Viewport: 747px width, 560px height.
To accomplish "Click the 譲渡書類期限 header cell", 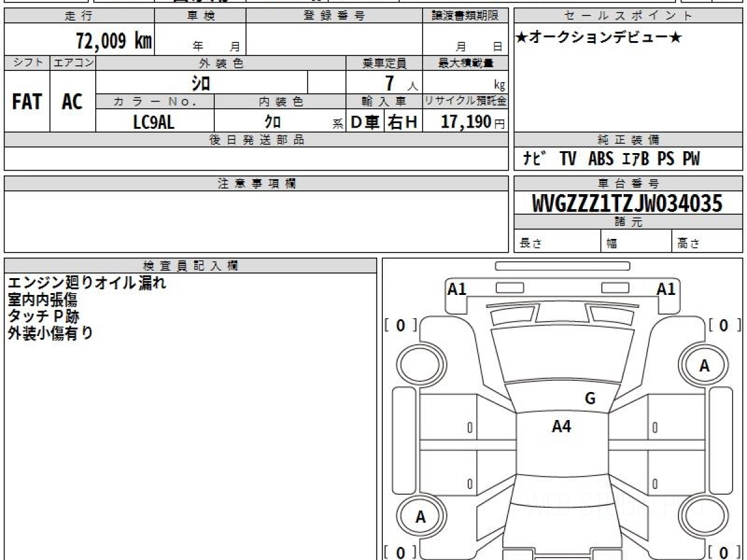I will pyautogui.click(x=466, y=16).
